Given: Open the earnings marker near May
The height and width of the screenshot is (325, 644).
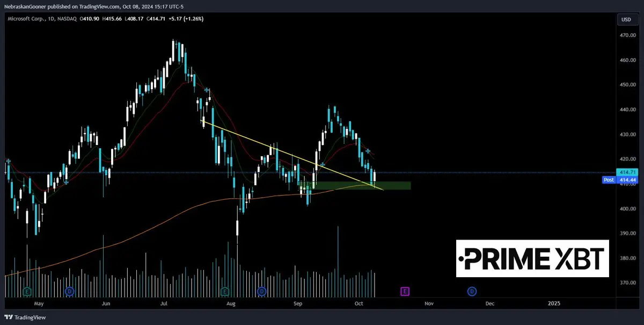Looking at the screenshot, I should click(x=26, y=291).
